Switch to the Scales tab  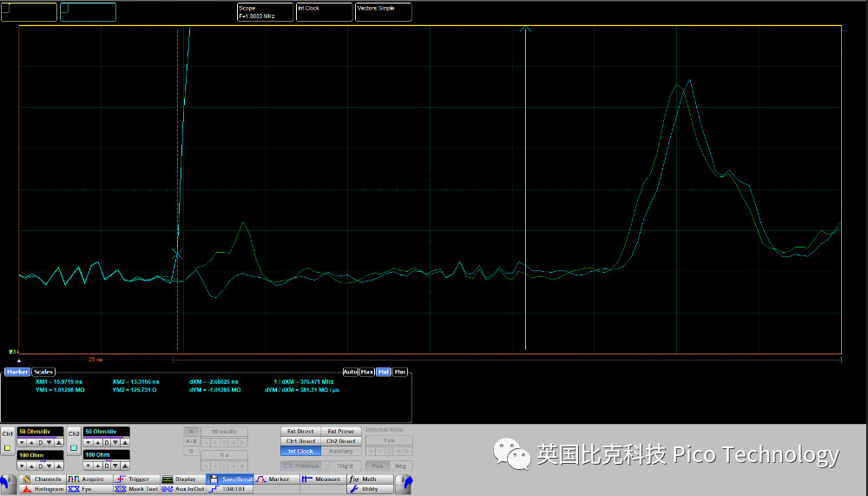pos(43,372)
